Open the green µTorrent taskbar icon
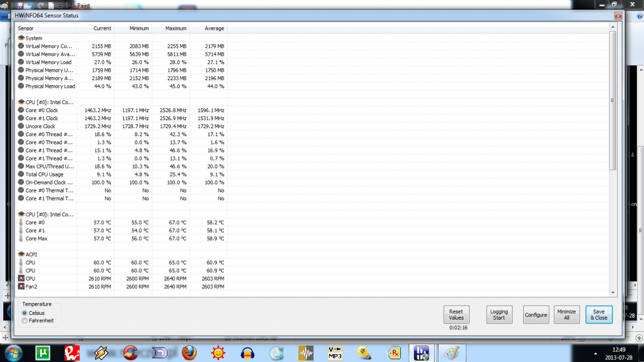Screen dimensions: 644x362 point(43,353)
